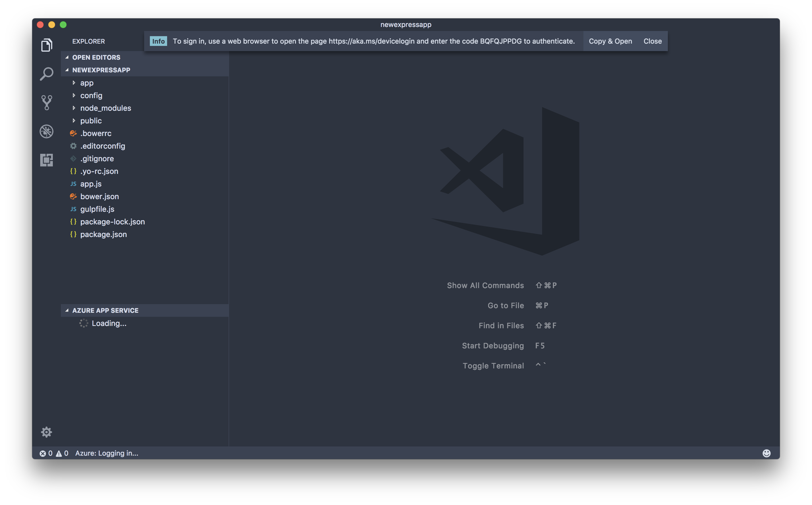Open the Source Control icon

coord(47,102)
